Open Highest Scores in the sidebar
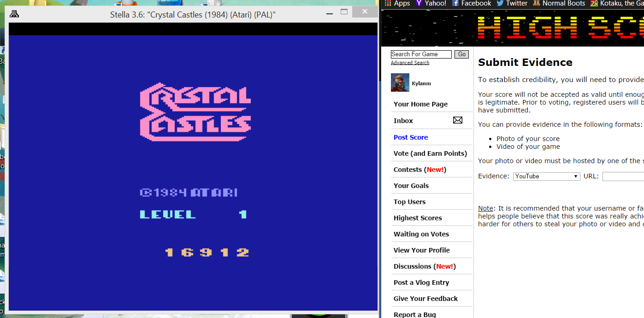This screenshot has height=318, width=644. 418,218
